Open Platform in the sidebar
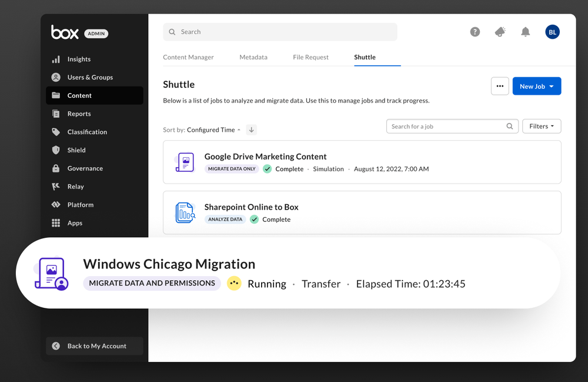 (x=81, y=204)
